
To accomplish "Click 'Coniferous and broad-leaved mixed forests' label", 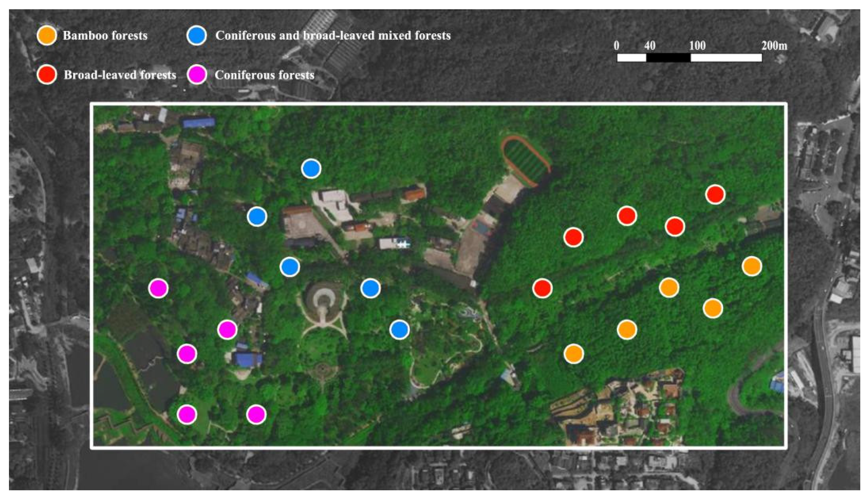I will [x=333, y=36].
